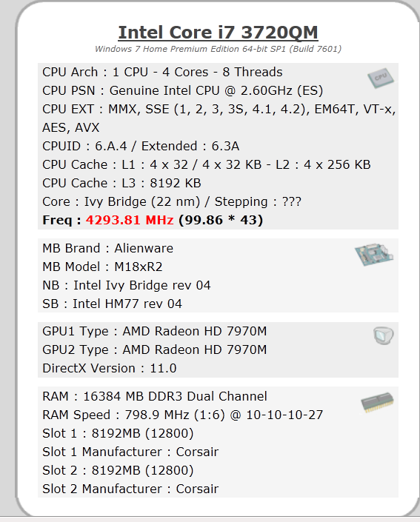Click the CPUID 6.A.4 line
This screenshot has height=522, width=420.
[x=141, y=146]
